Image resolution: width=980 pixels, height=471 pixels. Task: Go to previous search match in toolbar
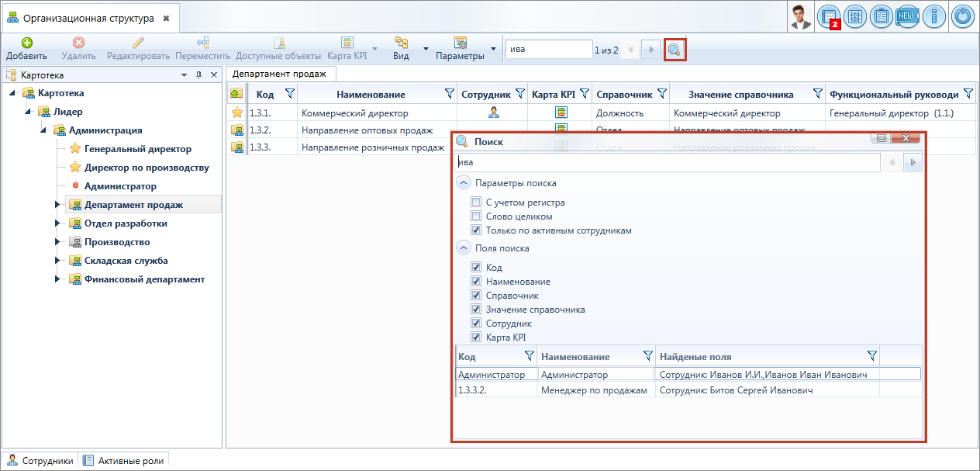(x=630, y=50)
